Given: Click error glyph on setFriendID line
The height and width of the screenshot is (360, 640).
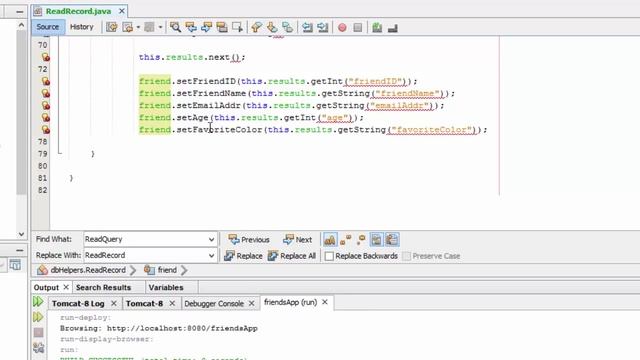Looking at the screenshot, I should (46, 81).
